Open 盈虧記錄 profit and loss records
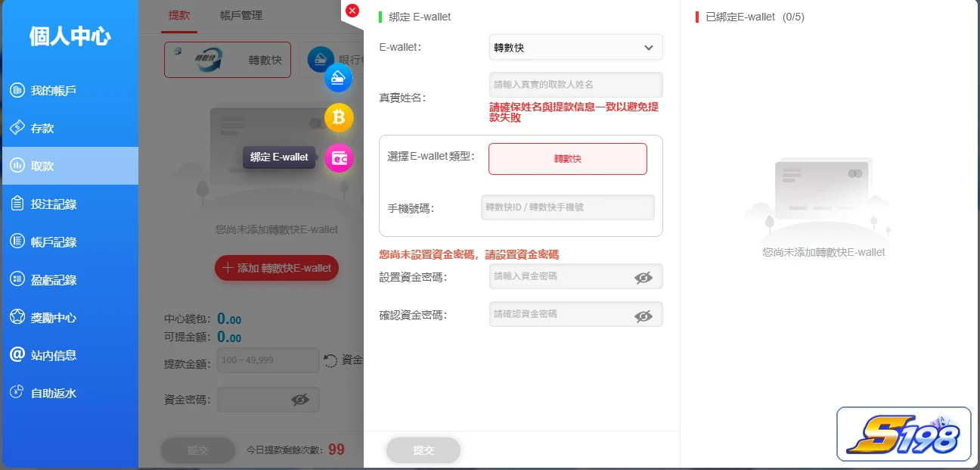 coord(70,279)
